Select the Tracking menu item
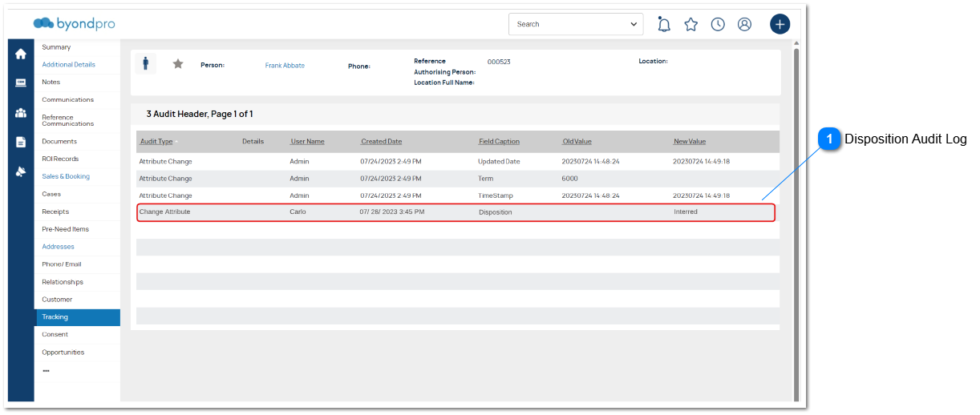The height and width of the screenshot is (415, 980). click(78, 317)
